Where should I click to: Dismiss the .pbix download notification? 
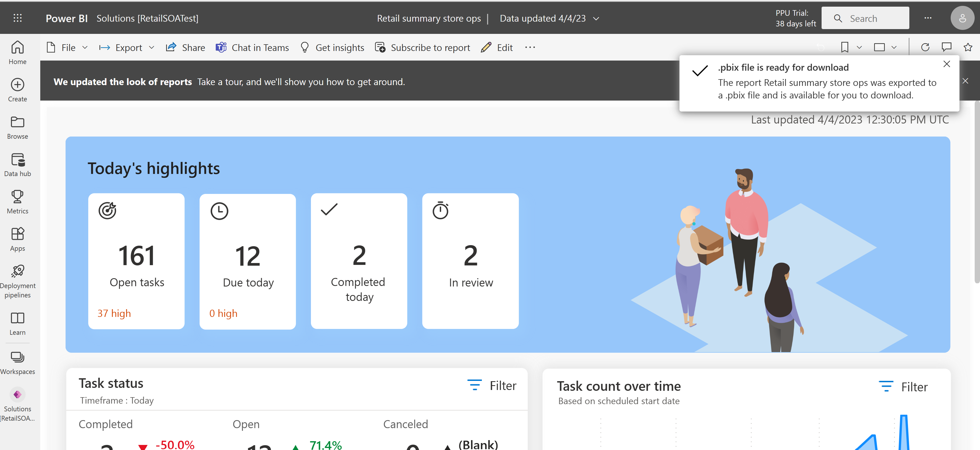[x=947, y=64]
